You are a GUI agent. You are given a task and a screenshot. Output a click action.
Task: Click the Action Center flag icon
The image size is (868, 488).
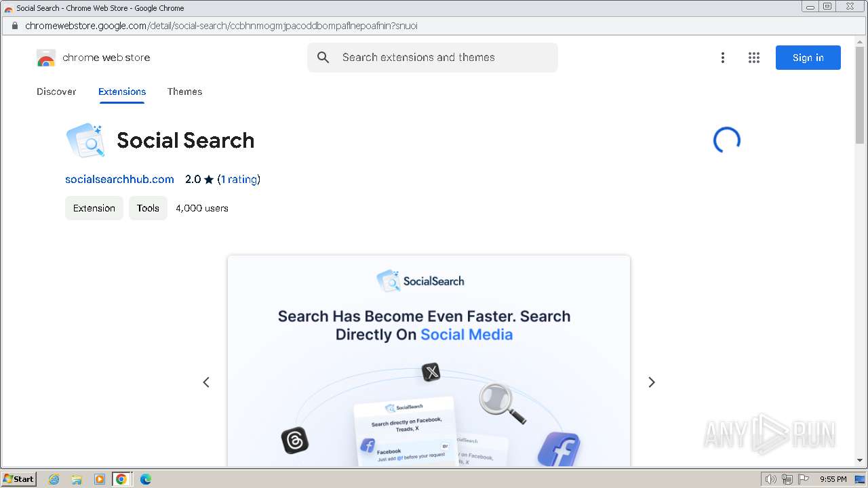pyautogui.click(x=803, y=479)
